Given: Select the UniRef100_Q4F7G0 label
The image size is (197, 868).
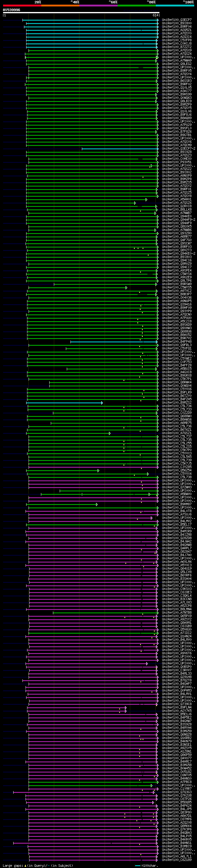Looking at the screenshot, I should (x=177, y=240).
